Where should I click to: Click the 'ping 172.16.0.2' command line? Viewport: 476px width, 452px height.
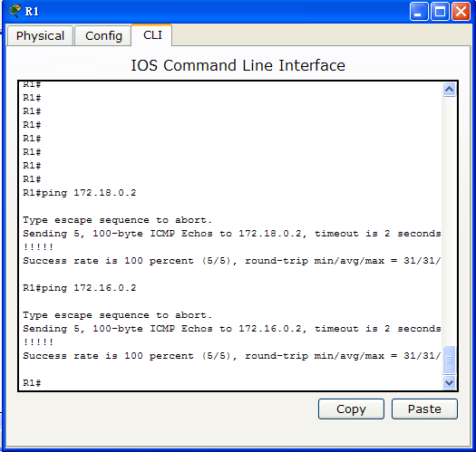click(80, 288)
